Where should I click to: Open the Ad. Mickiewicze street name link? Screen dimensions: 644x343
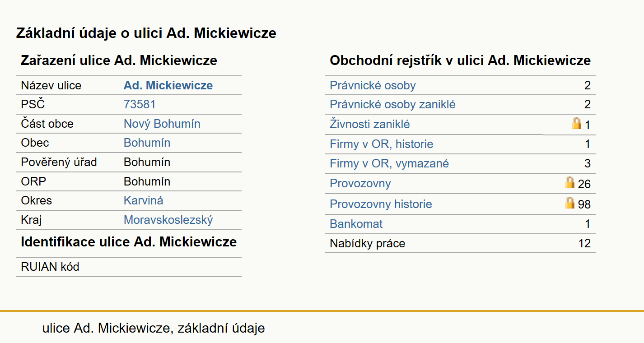pos(168,85)
